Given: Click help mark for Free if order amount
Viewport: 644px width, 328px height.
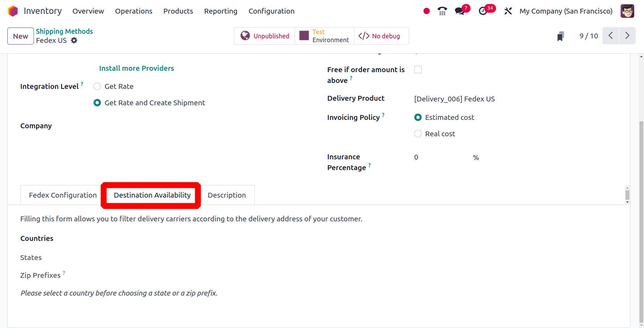Looking at the screenshot, I should (351, 78).
